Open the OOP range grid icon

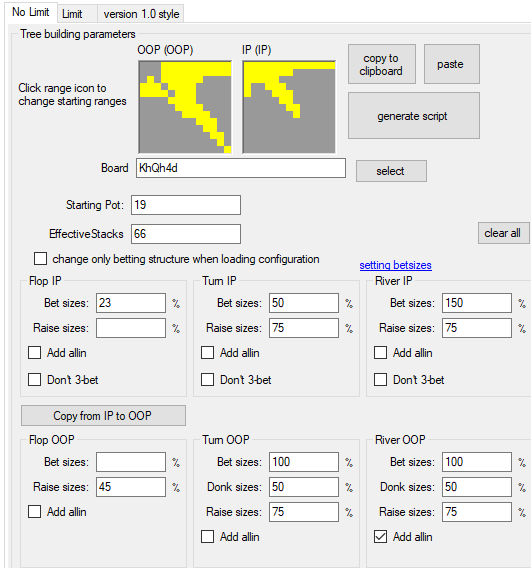pyautogui.click(x=185, y=107)
